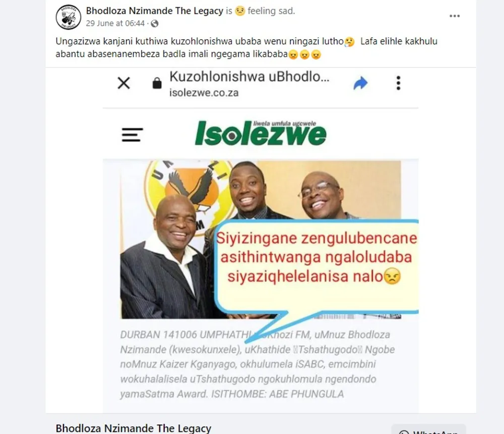
Task: Click the isolezwe.co.za URL text
Action: [x=204, y=93]
